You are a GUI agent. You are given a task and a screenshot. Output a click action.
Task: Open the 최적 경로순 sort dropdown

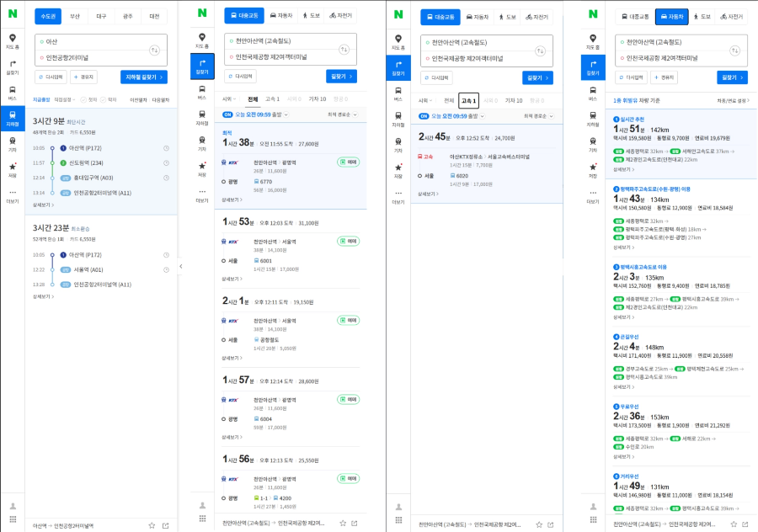tap(342, 114)
